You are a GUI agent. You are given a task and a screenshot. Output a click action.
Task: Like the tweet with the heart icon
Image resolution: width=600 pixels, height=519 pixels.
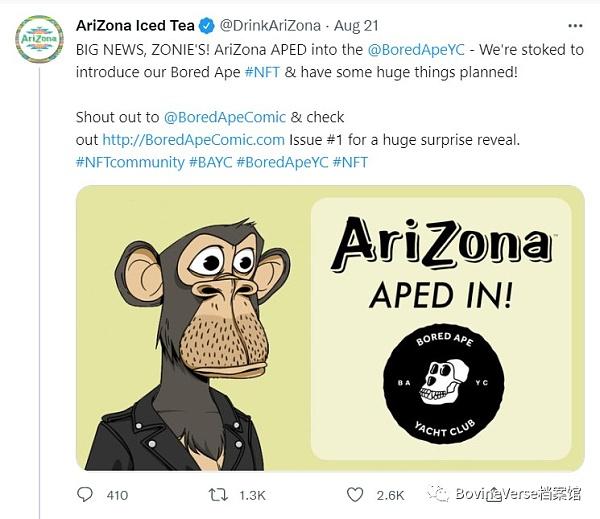coord(355,495)
